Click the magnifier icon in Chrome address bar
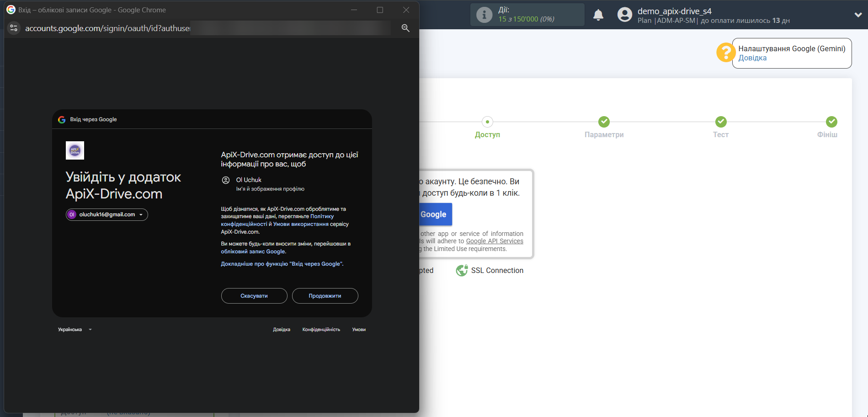 point(405,28)
